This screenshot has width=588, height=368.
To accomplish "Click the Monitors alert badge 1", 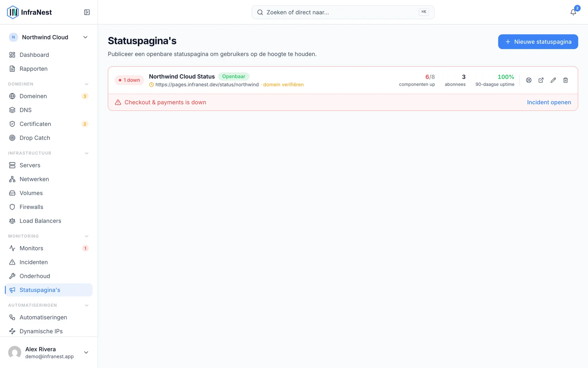I will tap(85, 248).
